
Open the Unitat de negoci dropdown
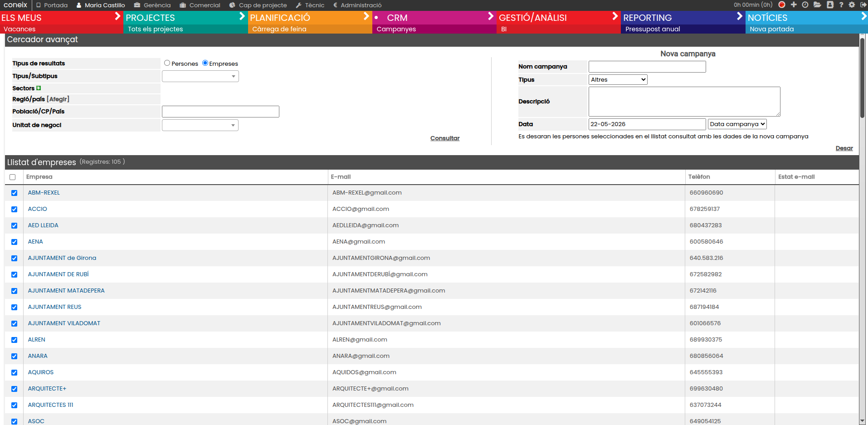(x=200, y=125)
